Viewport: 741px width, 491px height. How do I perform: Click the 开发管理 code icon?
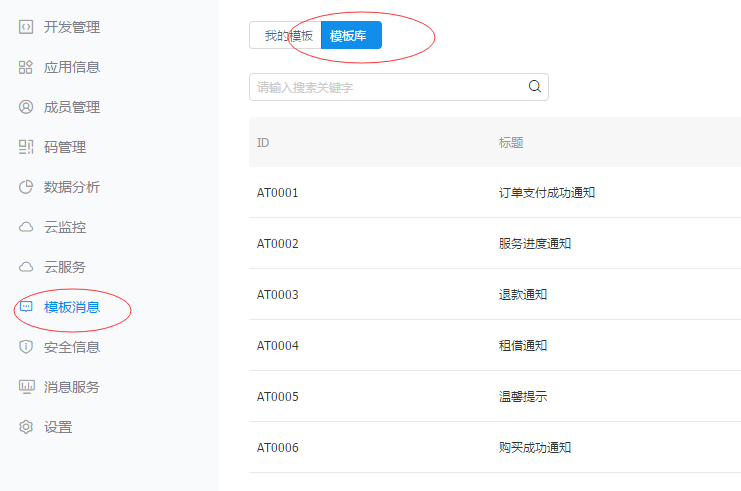point(26,27)
